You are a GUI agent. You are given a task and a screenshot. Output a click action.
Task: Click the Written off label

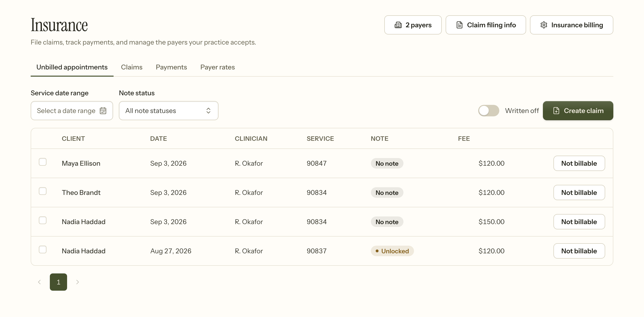(522, 111)
